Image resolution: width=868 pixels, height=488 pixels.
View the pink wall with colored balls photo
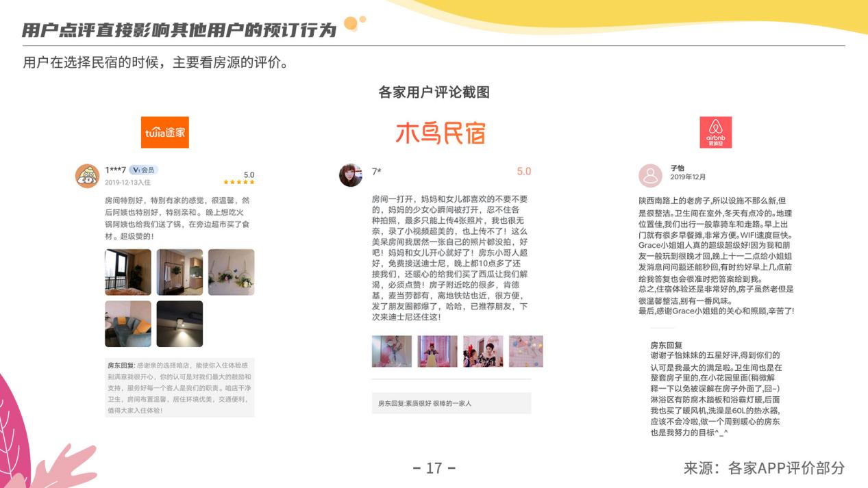(x=525, y=351)
